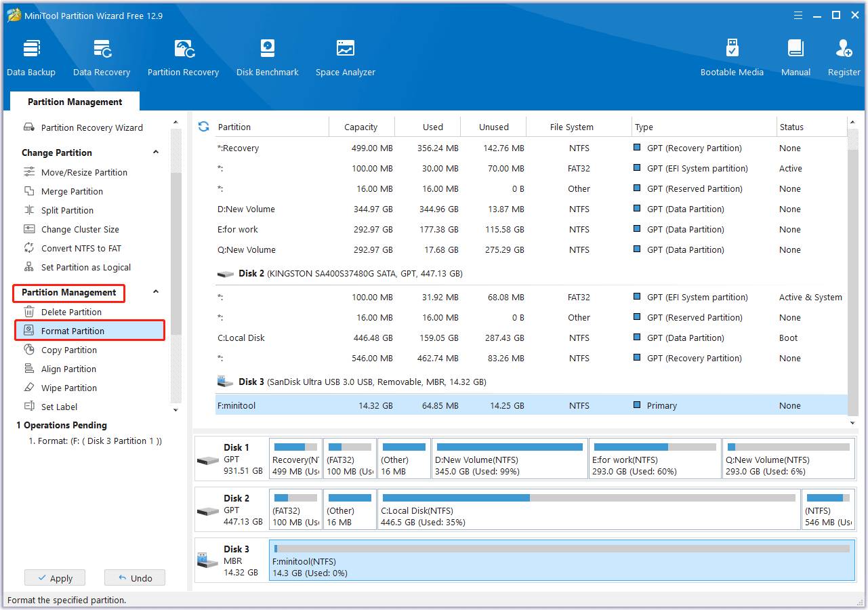Open the hamburger menu
Viewport: 868px width, 610px height.
[798, 15]
